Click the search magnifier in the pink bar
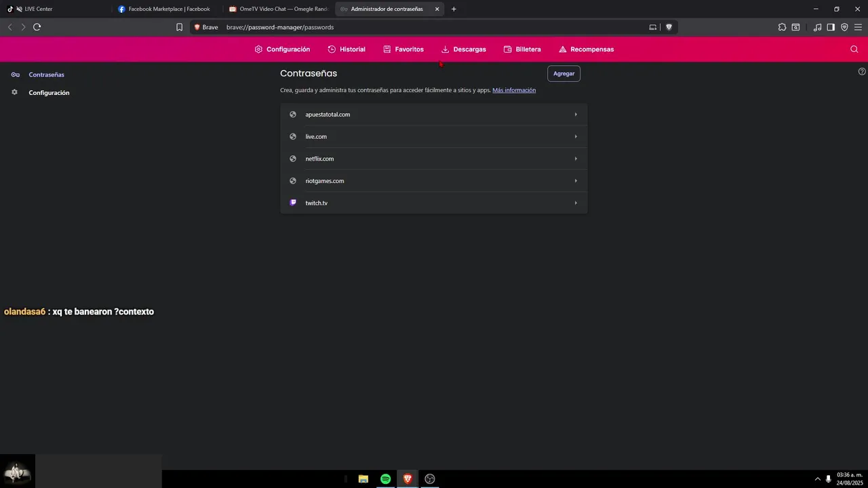This screenshot has width=868, height=488. click(x=854, y=49)
